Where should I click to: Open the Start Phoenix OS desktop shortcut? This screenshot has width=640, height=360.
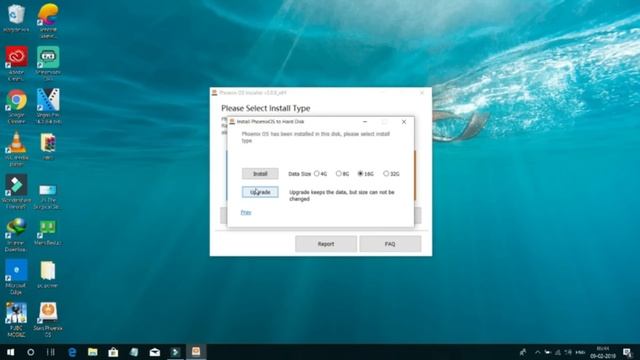click(48, 320)
